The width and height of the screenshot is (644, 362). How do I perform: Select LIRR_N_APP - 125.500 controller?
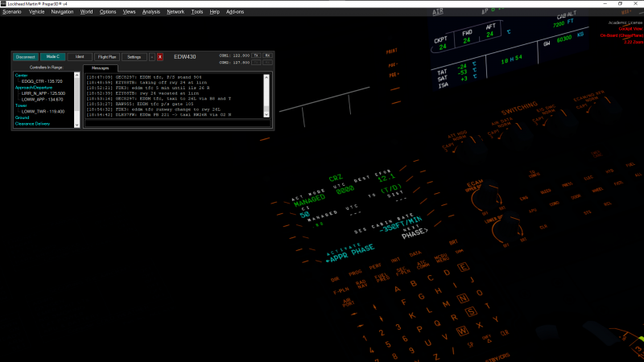coord(43,93)
